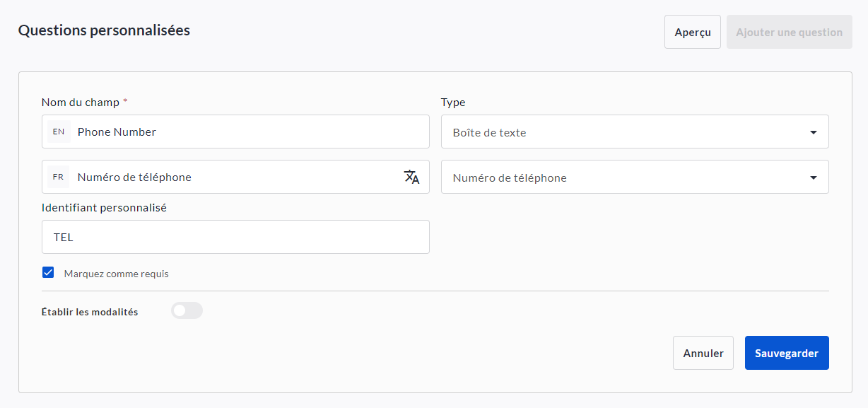This screenshot has height=408, width=868.
Task: Click into the French Numéro de téléphone input
Action: (x=233, y=177)
